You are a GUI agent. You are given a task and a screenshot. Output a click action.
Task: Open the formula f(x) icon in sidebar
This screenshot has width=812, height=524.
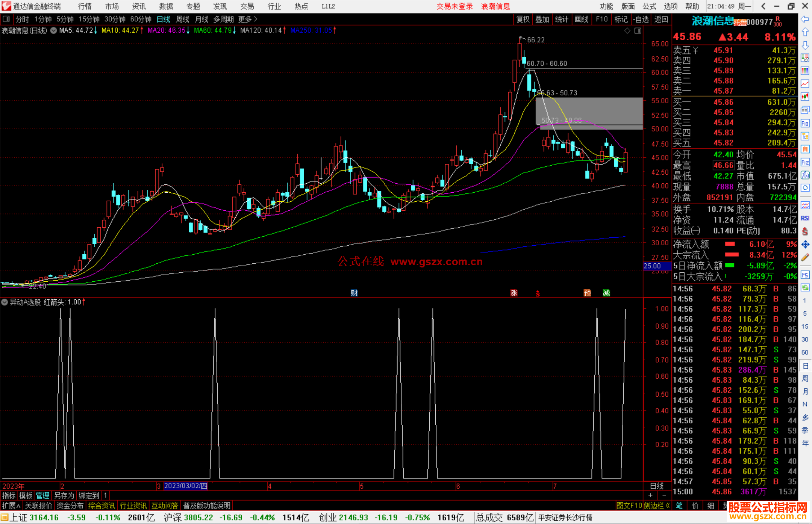tap(805, 175)
